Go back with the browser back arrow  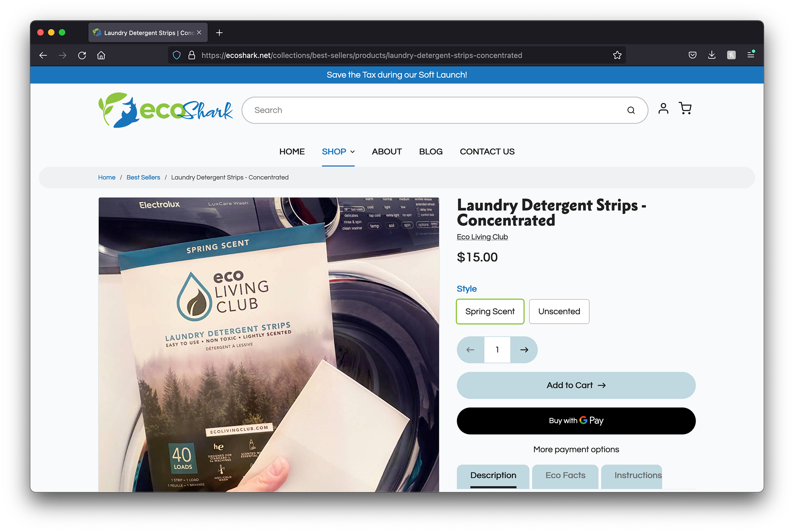point(43,55)
